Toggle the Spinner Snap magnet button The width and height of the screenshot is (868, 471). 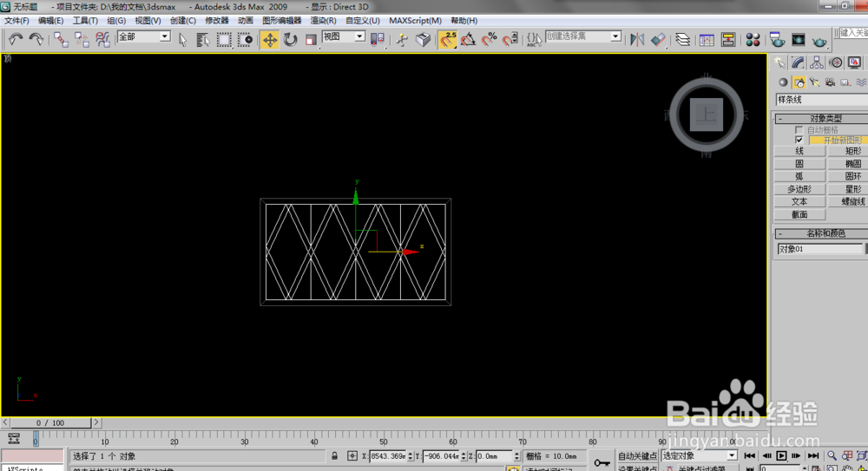coord(510,39)
